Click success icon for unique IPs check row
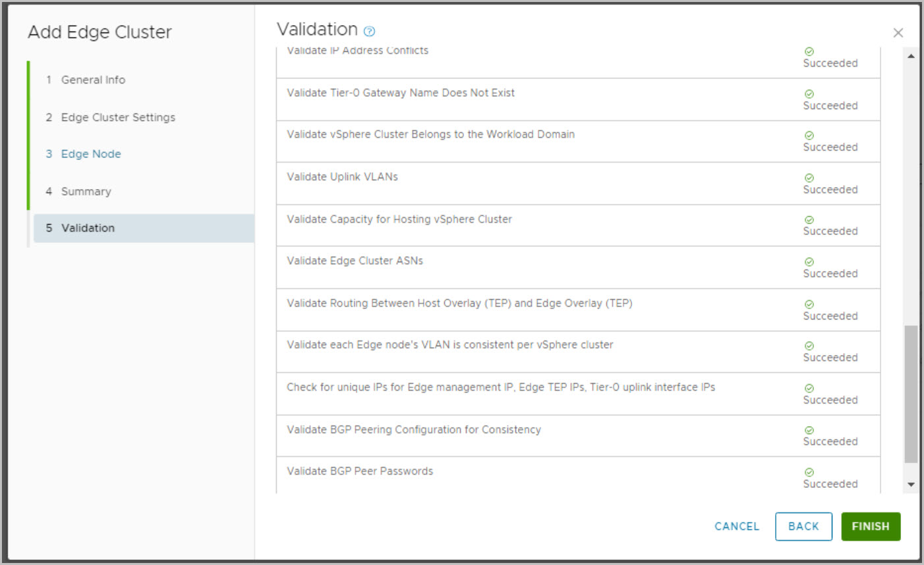 tap(809, 389)
